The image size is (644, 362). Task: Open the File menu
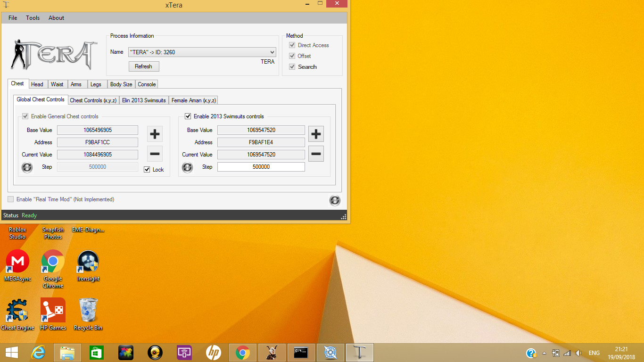click(13, 18)
